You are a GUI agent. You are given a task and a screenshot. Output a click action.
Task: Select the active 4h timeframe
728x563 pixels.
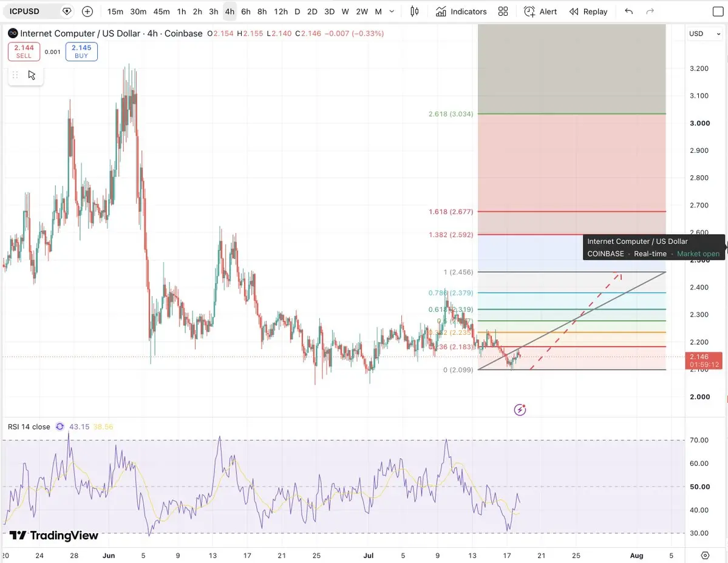point(230,12)
